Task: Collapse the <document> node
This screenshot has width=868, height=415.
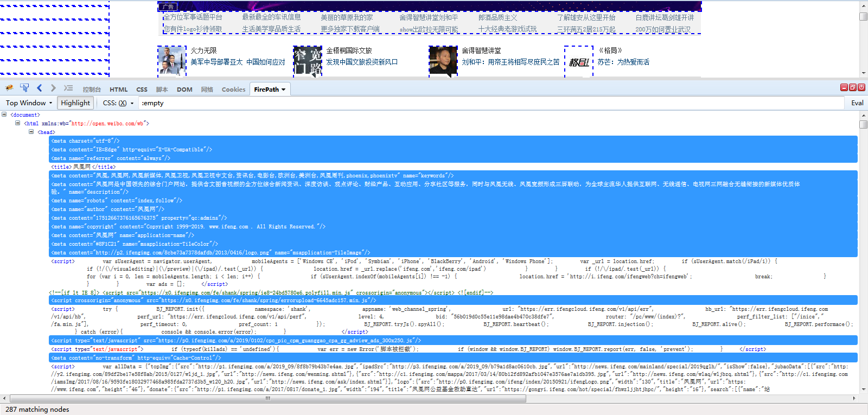Action: (4, 114)
